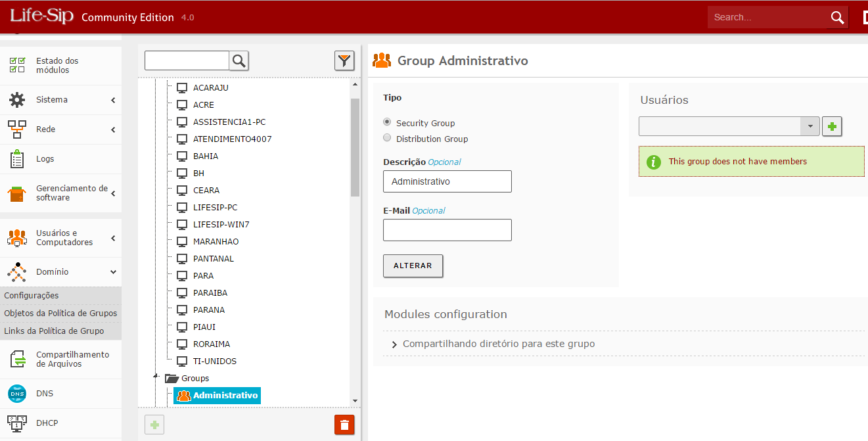Add user with green plus icon
868x441 pixels.
click(832, 126)
